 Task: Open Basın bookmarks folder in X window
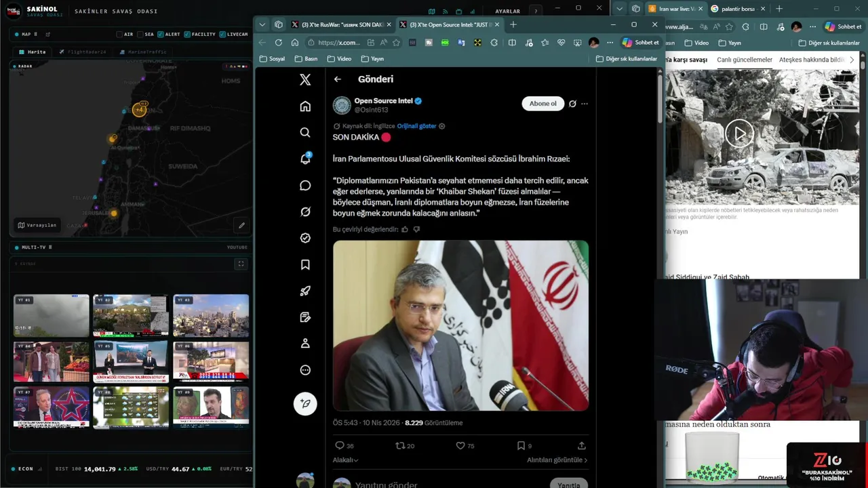(306, 59)
